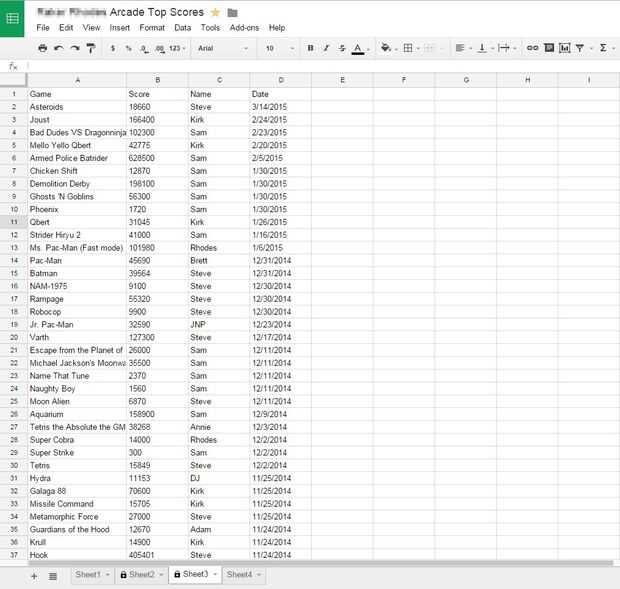Image resolution: width=620 pixels, height=589 pixels.
Task: Open the font size 10 dropdown
Action: click(280, 48)
